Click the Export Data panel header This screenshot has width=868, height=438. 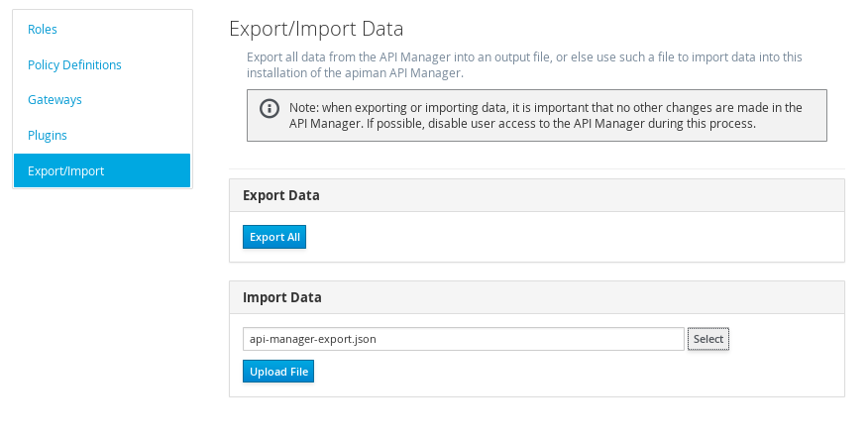(537, 195)
